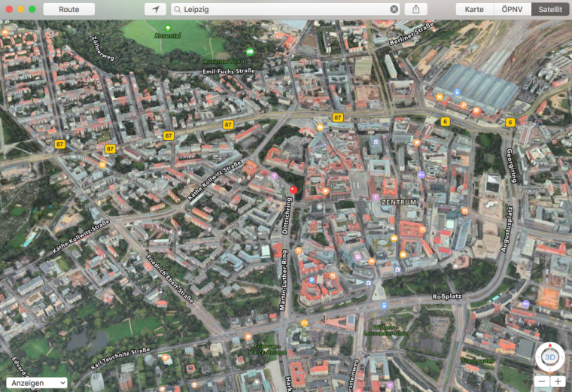Click the ZENTRUM district label
Screen dimensions: 572x392
399,202
